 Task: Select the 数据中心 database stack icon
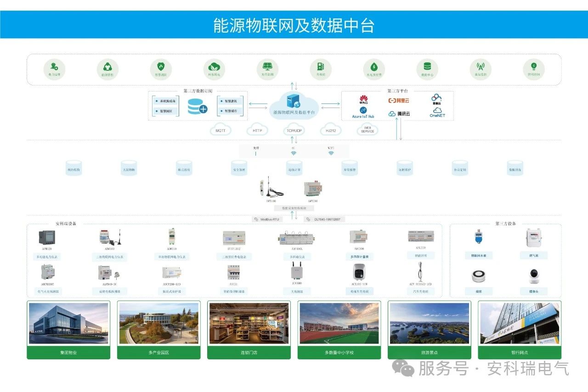pyautogui.click(x=427, y=66)
